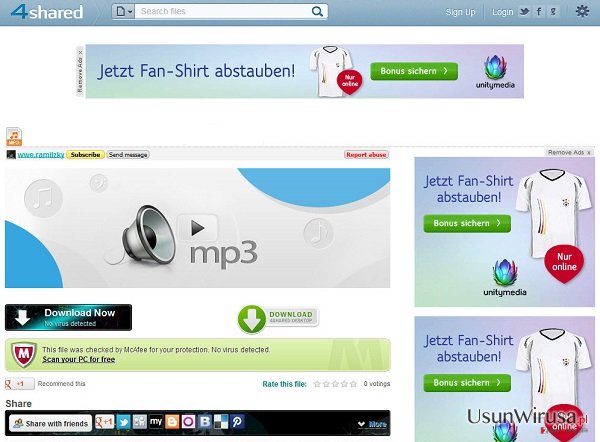Share on Delicious
This screenshot has height=442, width=600.
coord(221,422)
